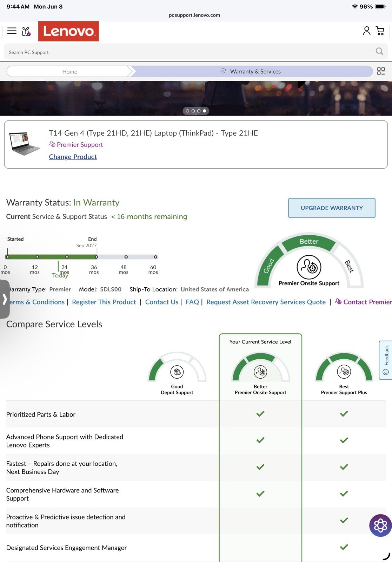392x562 pixels.
Task: Click the Best Premier Support Plus icon
Action: [344, 372]
